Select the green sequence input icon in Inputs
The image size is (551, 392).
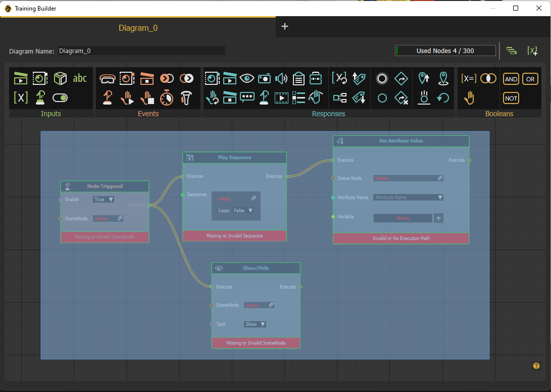(x=21, y=78)
